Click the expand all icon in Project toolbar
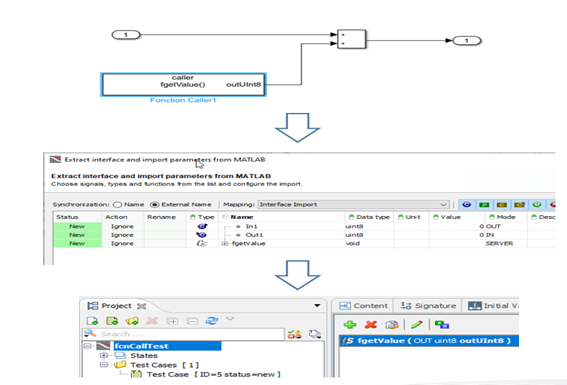Screen dimensions: 567x385 pyautogui.click(x=172, y=321)
